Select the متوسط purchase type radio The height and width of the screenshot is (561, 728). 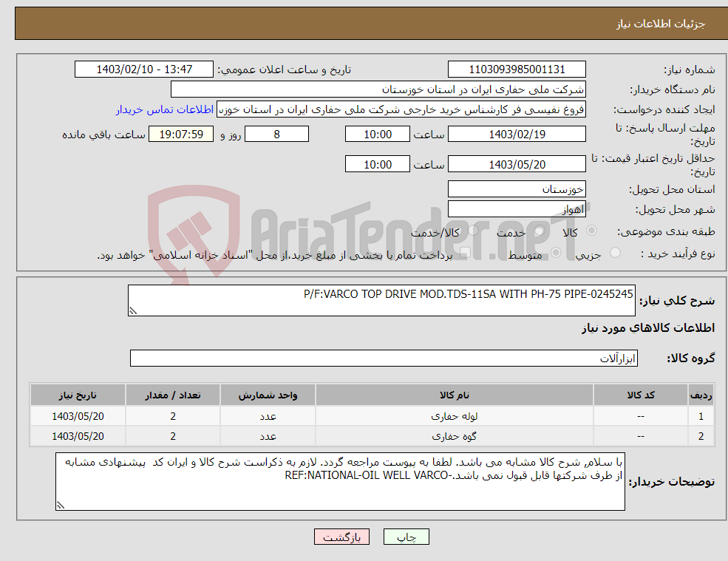point(556,253)
